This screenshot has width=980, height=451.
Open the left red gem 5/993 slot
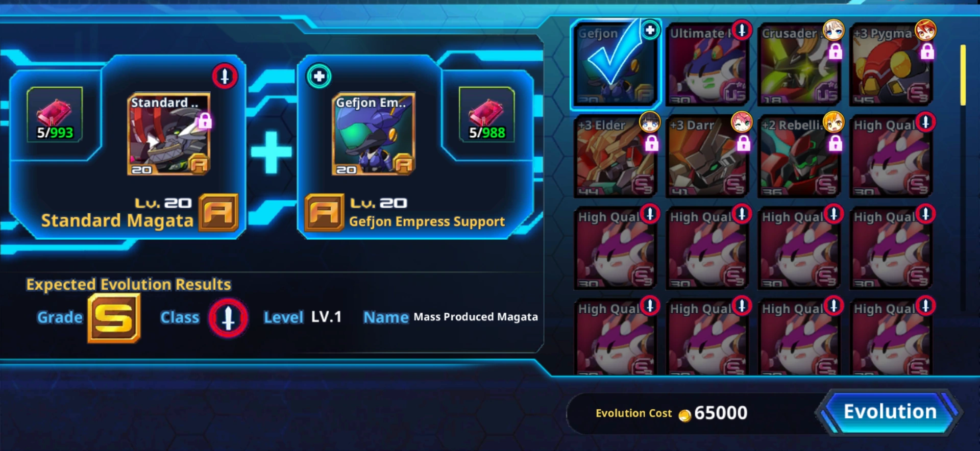click(55, 114)
